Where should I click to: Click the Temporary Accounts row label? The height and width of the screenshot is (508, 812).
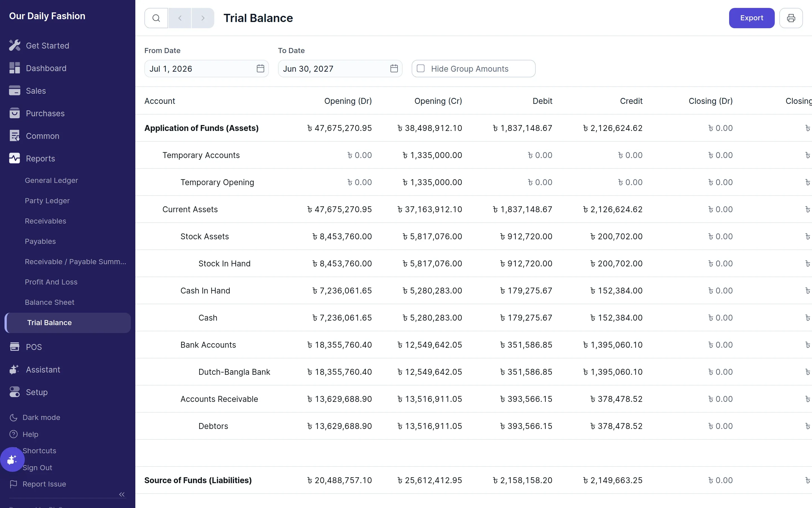click(x=201, y=155)
